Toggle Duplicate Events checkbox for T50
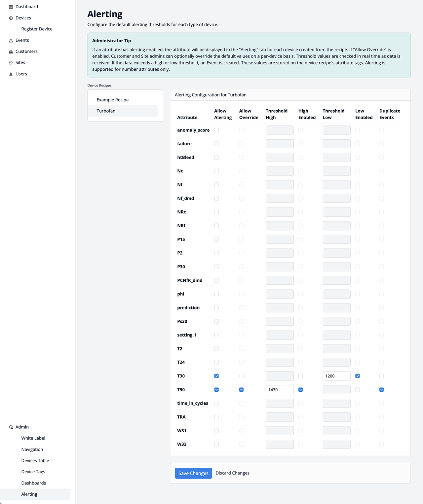This screenshot has width=423, height=504. 381,390
